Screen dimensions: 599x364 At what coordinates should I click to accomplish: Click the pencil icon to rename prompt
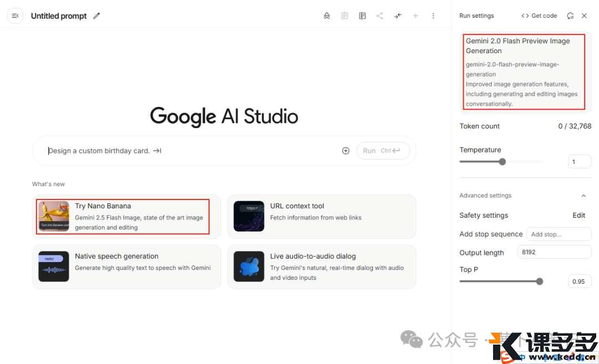pyautogui.click(x=97, y=16)
